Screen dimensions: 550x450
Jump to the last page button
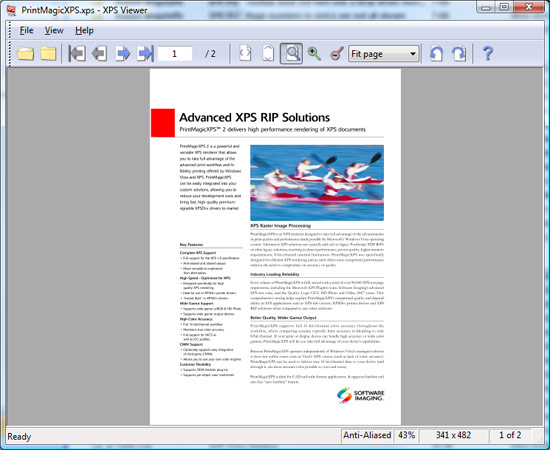(x=146, y=54)
